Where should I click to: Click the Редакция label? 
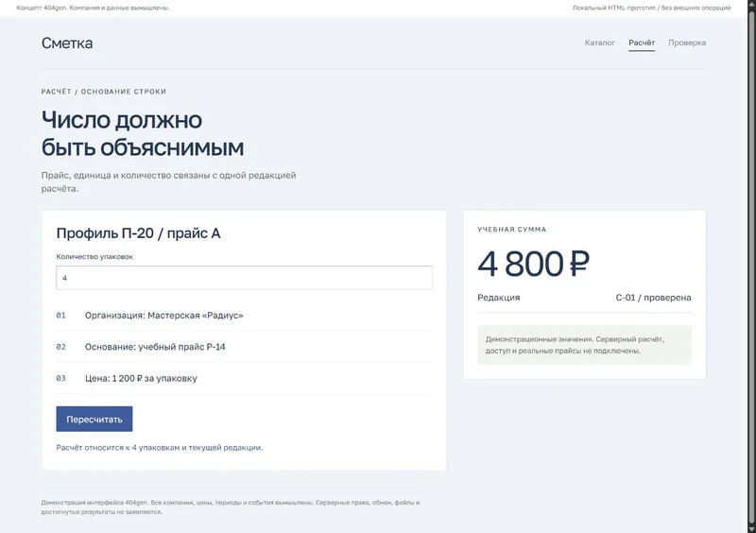(499, 298)
